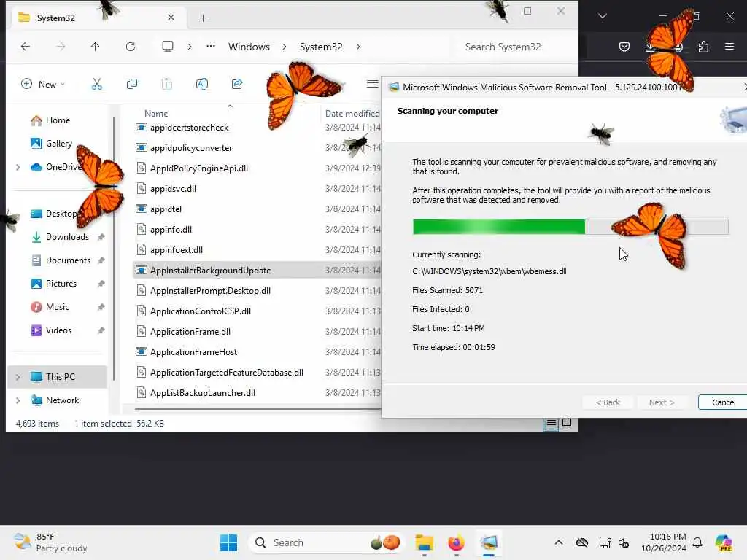This screenshot has width=747, height=560.
Task: Expand the OneDrive tree node
Action: [x=18, y=167]
